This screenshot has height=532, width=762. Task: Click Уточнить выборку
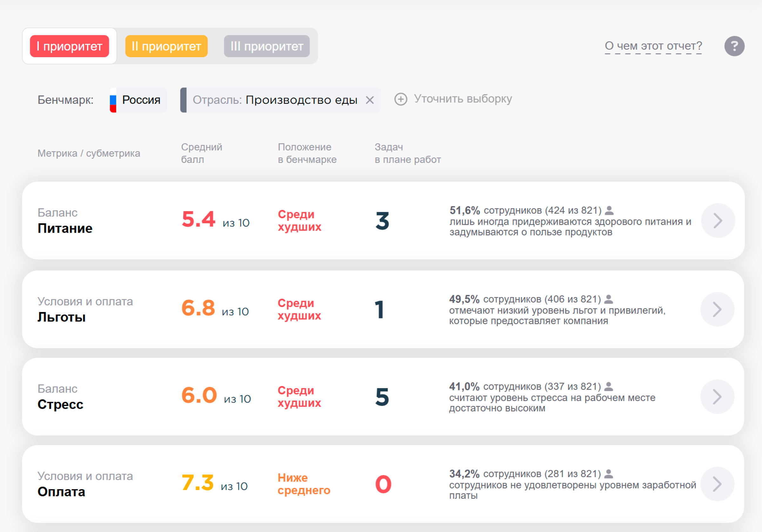(463, 99)
